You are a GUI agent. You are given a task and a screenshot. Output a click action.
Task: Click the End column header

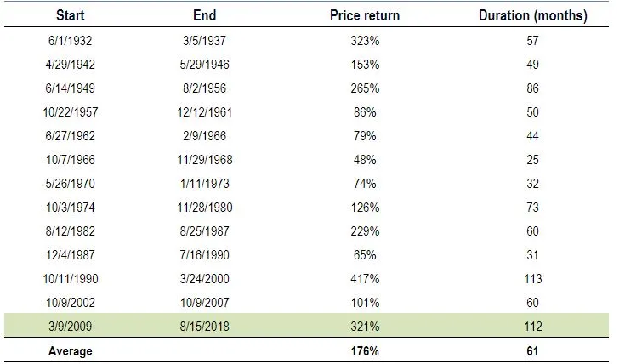coord(204,15)
